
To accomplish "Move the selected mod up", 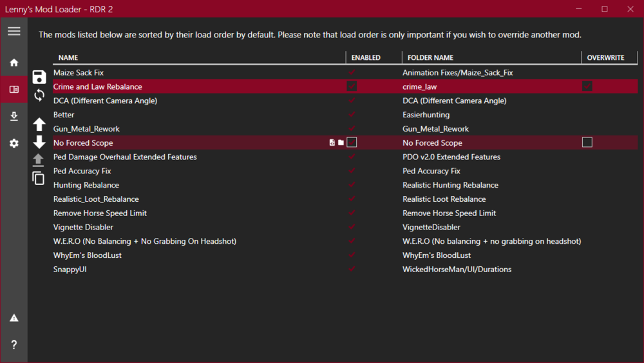I will pyautogui.click(x=39, y=124).
